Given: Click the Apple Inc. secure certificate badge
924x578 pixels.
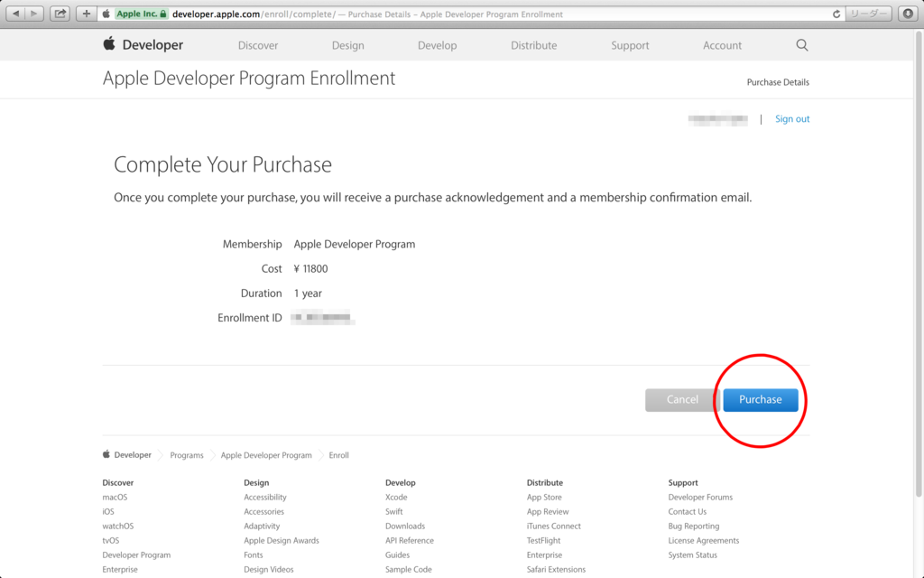Looking at the screenshot, I should [141, 14].
